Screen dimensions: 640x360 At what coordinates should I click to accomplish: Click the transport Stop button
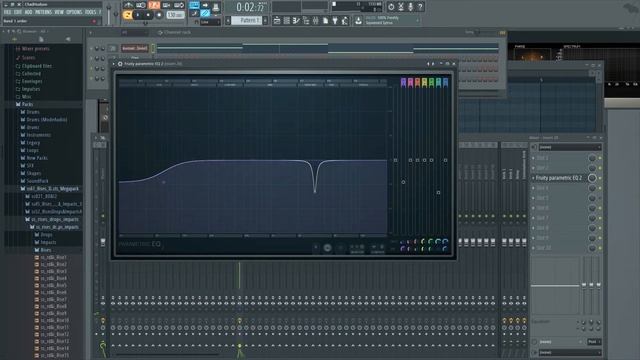pyautogui.click(x=148, y=15)
